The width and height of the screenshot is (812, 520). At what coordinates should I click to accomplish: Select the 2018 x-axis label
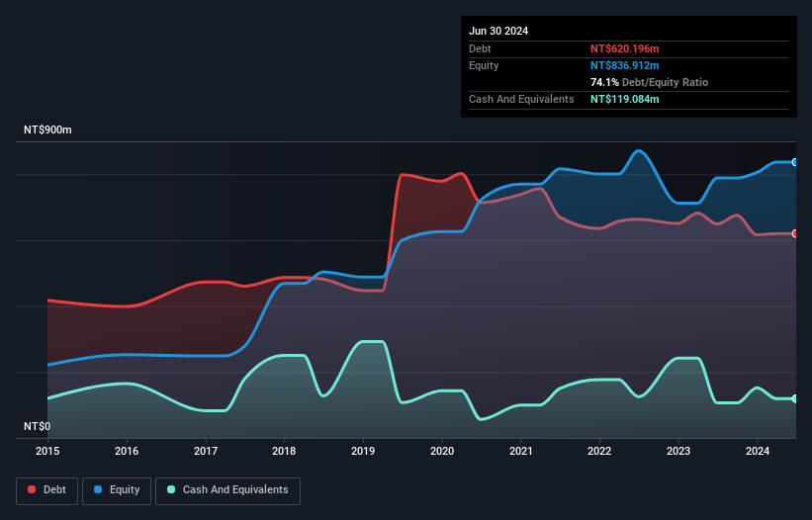284,451
